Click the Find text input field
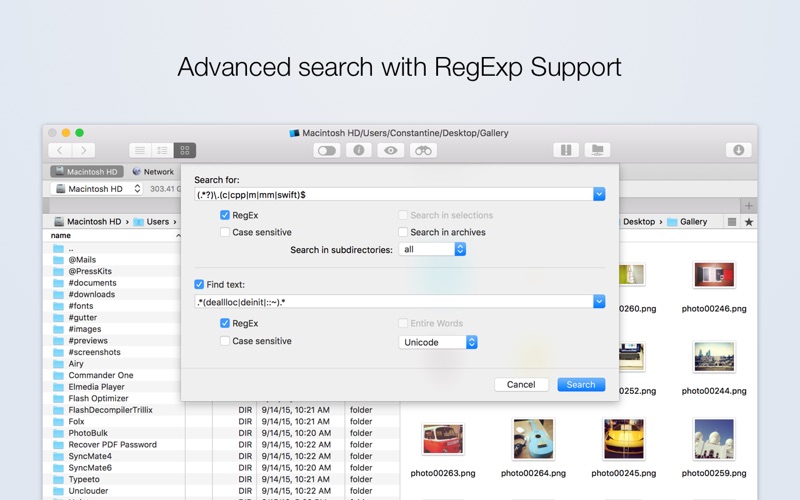800x500 pixels. pyautogui.click(x=393, y=302)
